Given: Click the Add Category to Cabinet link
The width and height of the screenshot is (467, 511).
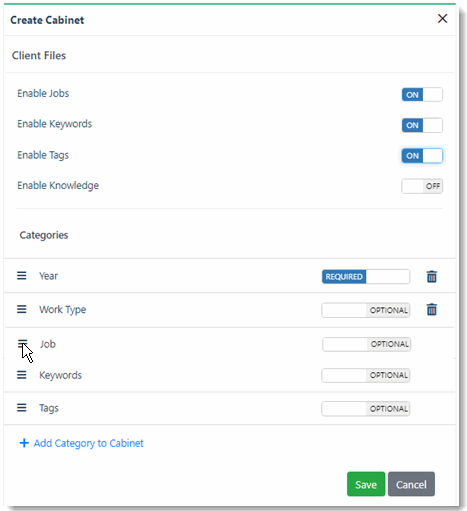Looking at the screenshot, I should point(89,443).
